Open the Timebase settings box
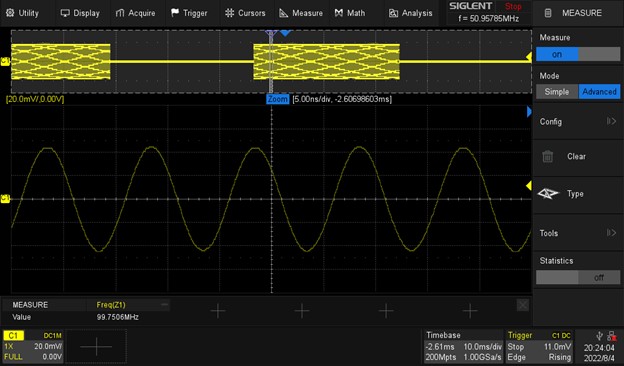Screen dimensions: 624x366 463,346
